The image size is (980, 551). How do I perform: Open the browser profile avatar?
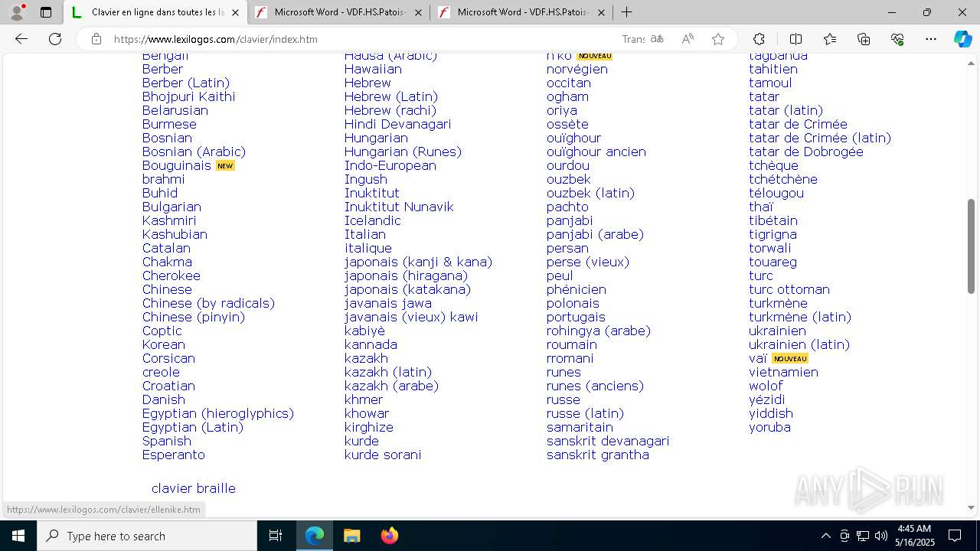click(17, 12)
